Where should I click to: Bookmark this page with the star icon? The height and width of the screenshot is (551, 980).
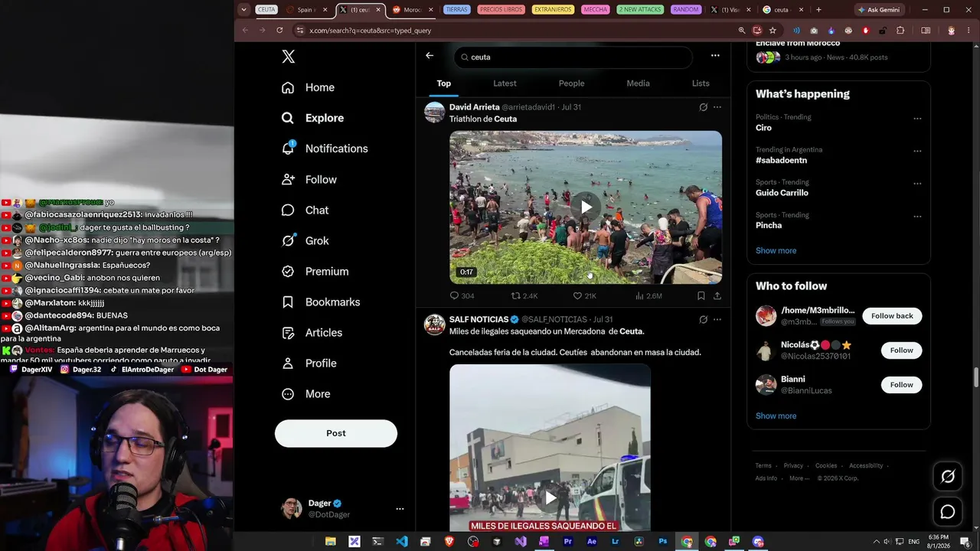773,31
